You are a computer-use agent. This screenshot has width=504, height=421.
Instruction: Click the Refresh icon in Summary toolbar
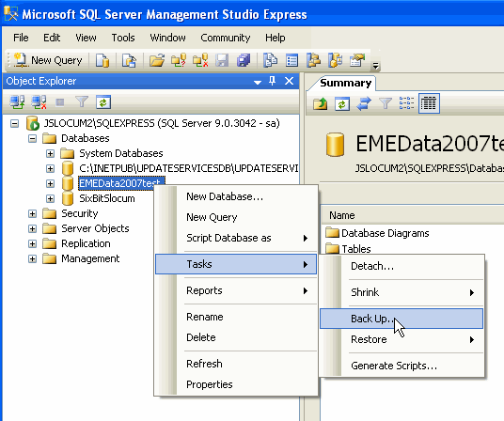[342, 103]
